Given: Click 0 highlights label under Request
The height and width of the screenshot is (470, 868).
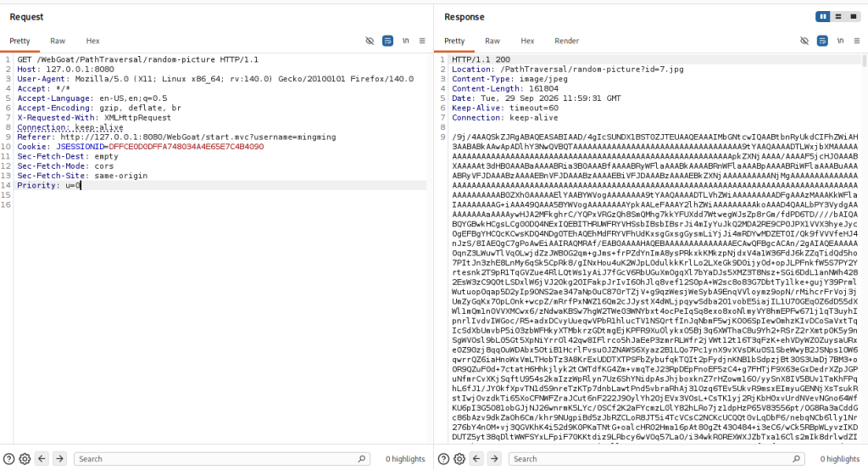Looking at the screenshot, I should tap(405, 459).
